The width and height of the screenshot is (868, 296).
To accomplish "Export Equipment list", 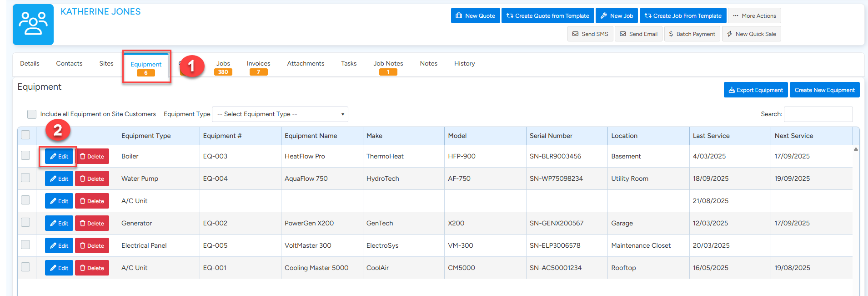I will coord(756,90).
